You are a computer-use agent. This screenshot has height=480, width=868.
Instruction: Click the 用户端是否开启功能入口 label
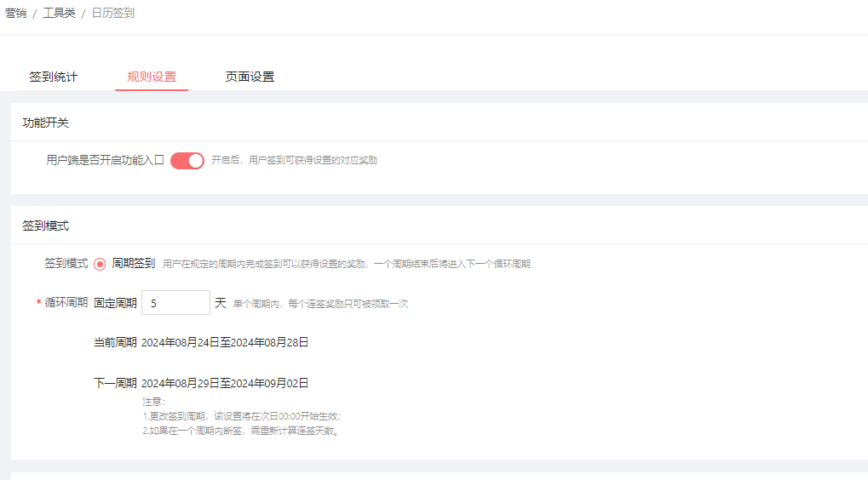click(105, 159)
